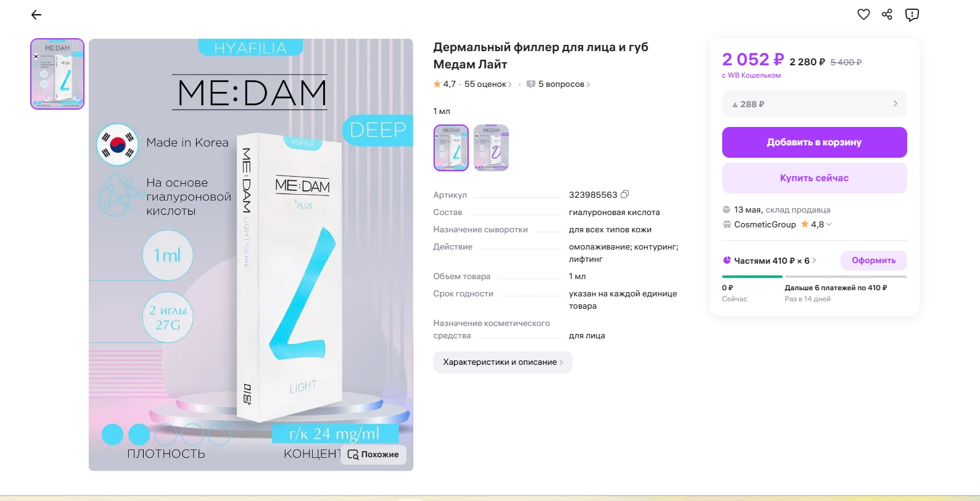
Task: Go back with the left arrow icon
Action: coord(36,15)
